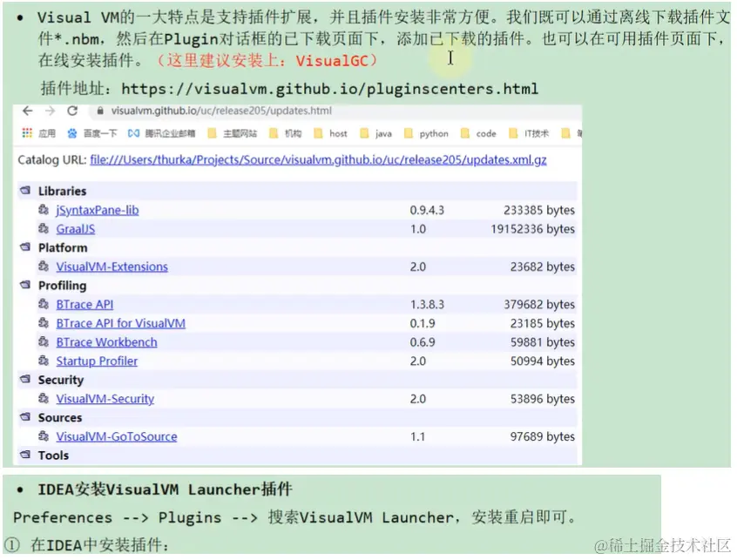Viewport: 737px width, 560px height.
Task: Collapse the Platform category
Action: (x=25, y=247)
